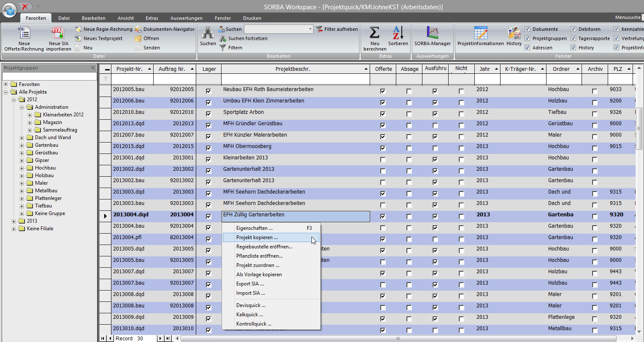Viewport: 644px width, 342px height.
Task: Click the Neu document icon
Action: tap(78, 48)
